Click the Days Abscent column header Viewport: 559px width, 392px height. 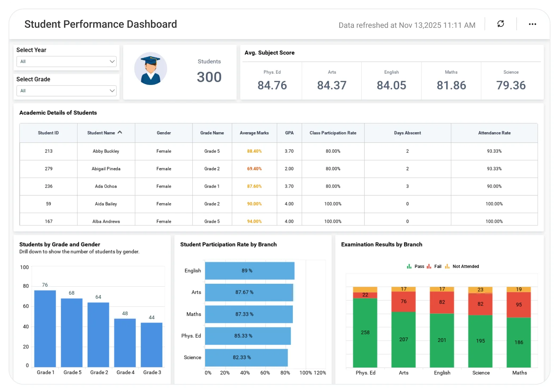[x=407, y=133]
